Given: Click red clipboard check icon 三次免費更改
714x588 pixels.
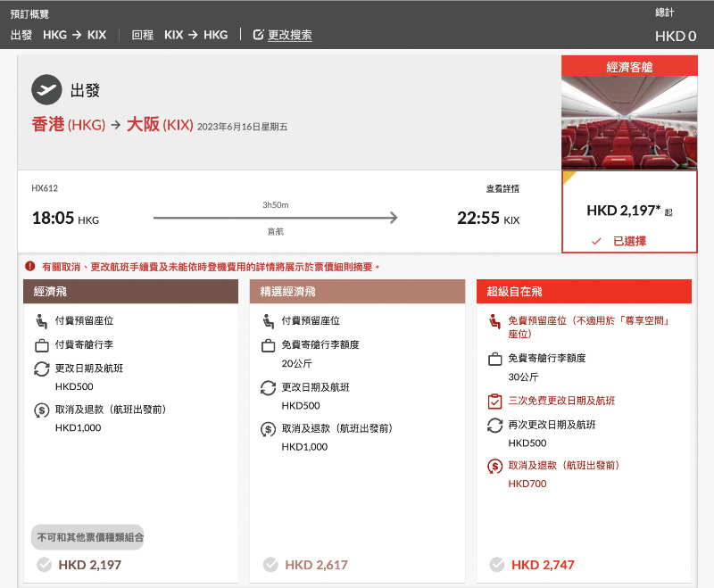Looking at the screenshot, I should click(x=494, y=401).
